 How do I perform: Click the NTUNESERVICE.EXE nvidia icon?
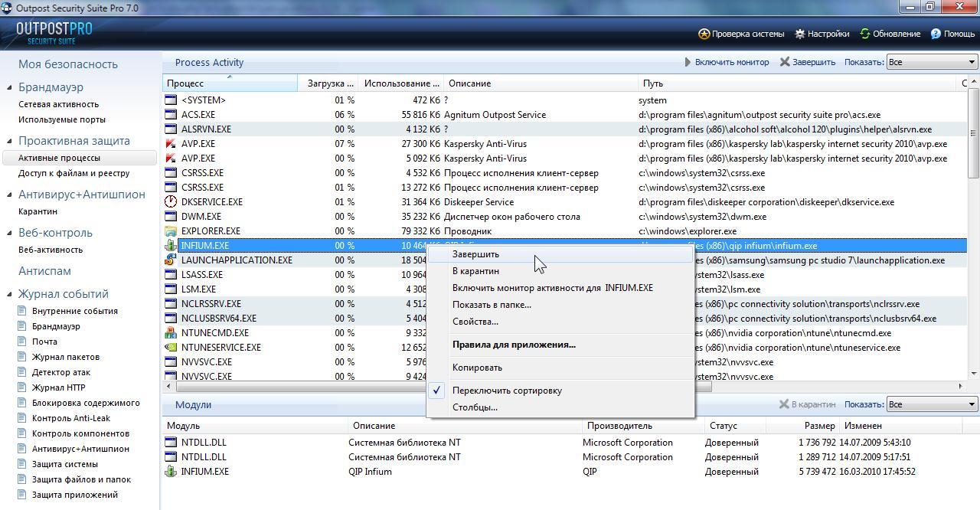click(171, 348)
